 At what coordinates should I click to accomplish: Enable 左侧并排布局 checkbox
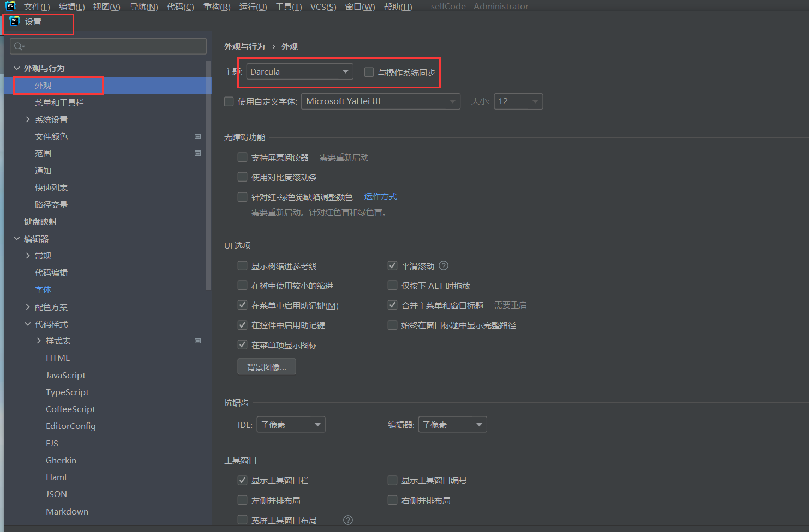(243, 500)
